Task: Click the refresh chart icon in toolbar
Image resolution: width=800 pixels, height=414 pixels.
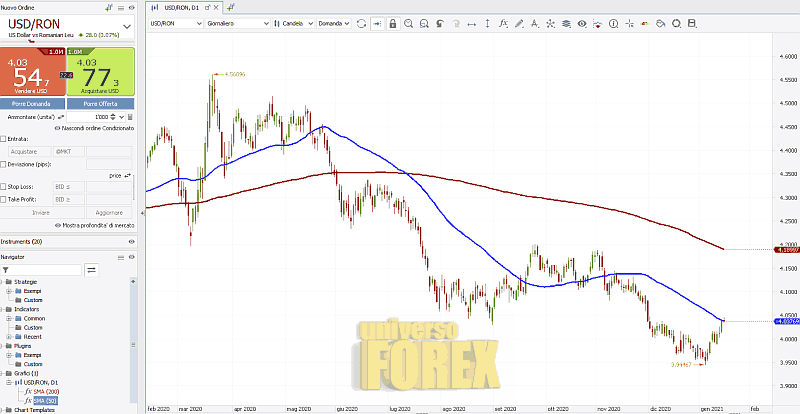Action: (360, 23)
